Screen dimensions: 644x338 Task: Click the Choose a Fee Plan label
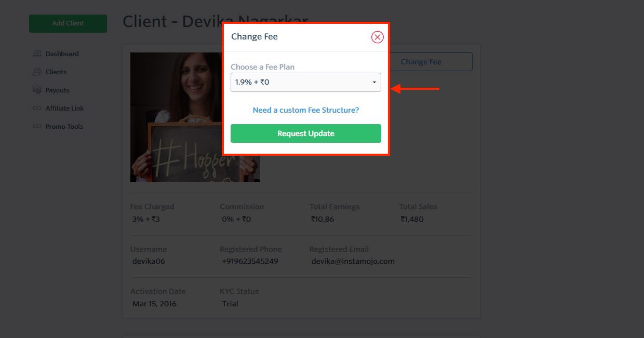[x=263, y=67]
